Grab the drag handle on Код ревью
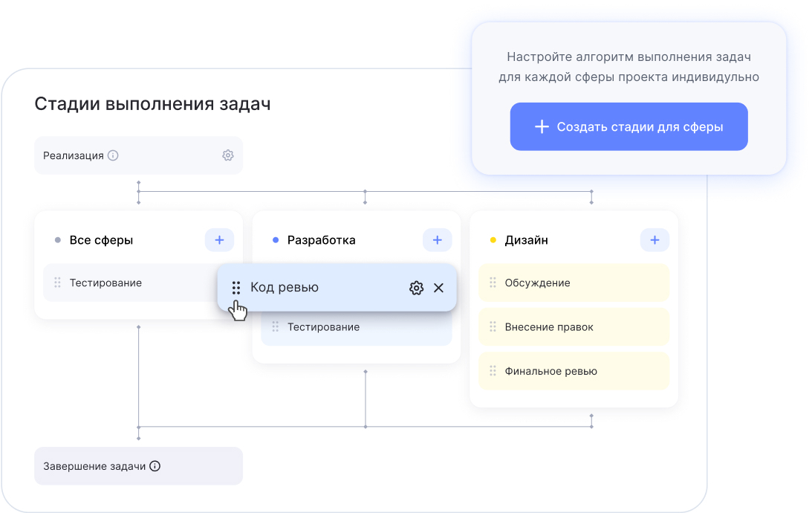Image resolution: width=812 pixels, height=513 pixels. pos(236,288)
